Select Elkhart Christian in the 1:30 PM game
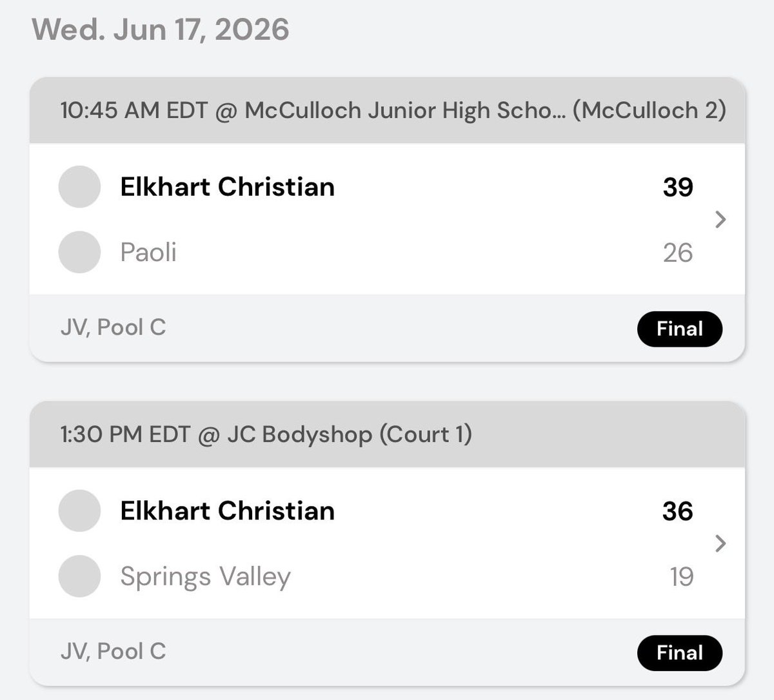774x700 pixels. [x=228, y=510]
